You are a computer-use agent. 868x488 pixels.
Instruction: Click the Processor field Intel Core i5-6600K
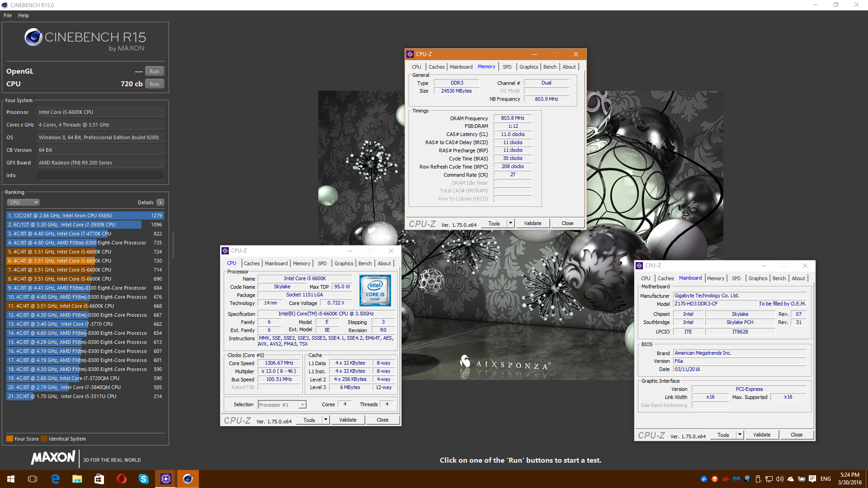point(100,112)
